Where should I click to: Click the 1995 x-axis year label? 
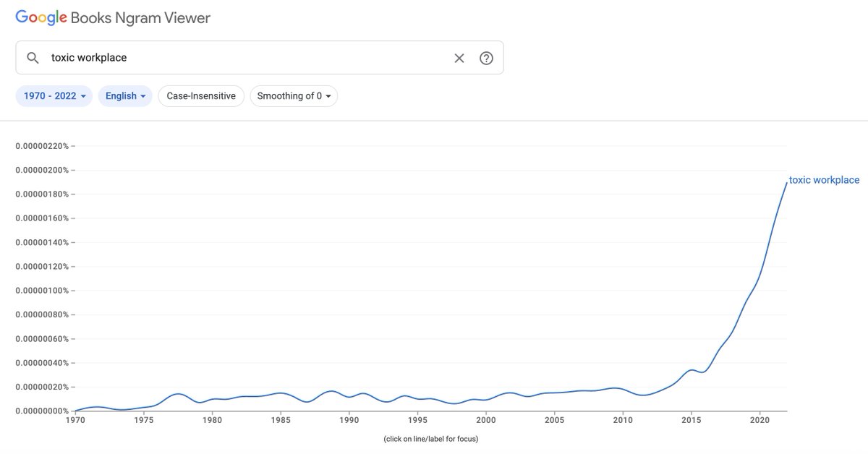[417, 420]
